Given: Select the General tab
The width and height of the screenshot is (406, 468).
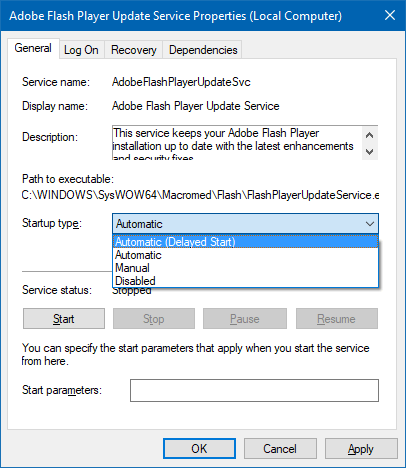Looking at the screenshot, I should tap(33, 48).
